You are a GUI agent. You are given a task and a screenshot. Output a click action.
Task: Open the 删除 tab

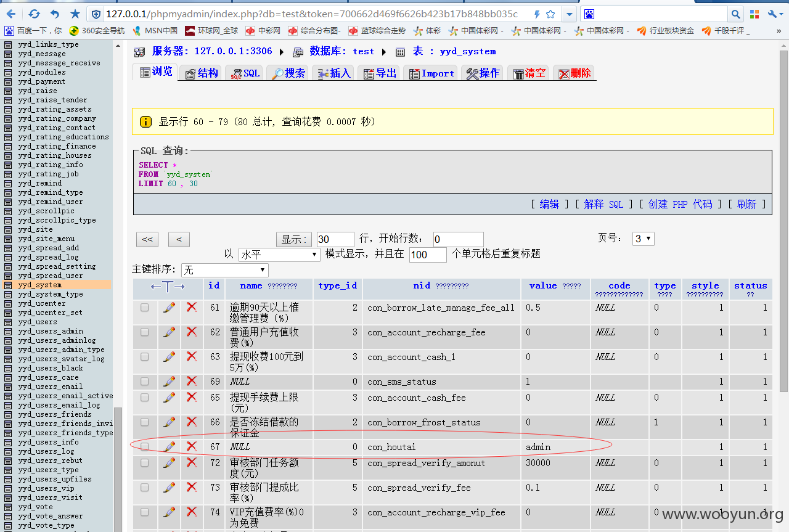pos(574,73)
